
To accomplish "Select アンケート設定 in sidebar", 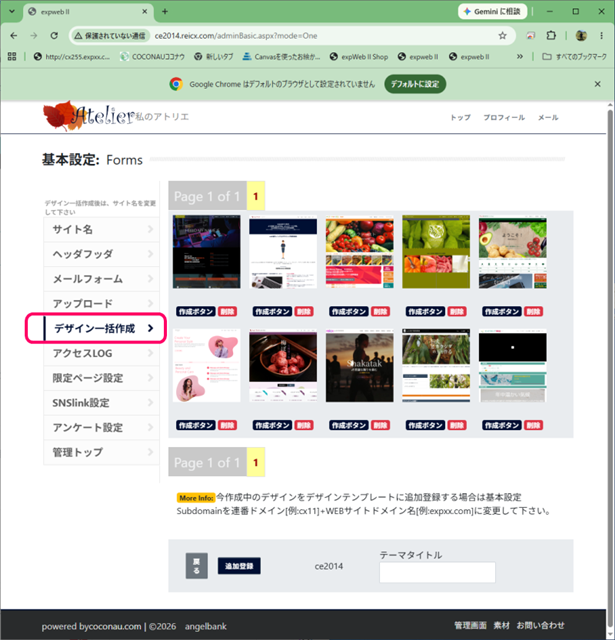I will point(101,428).
